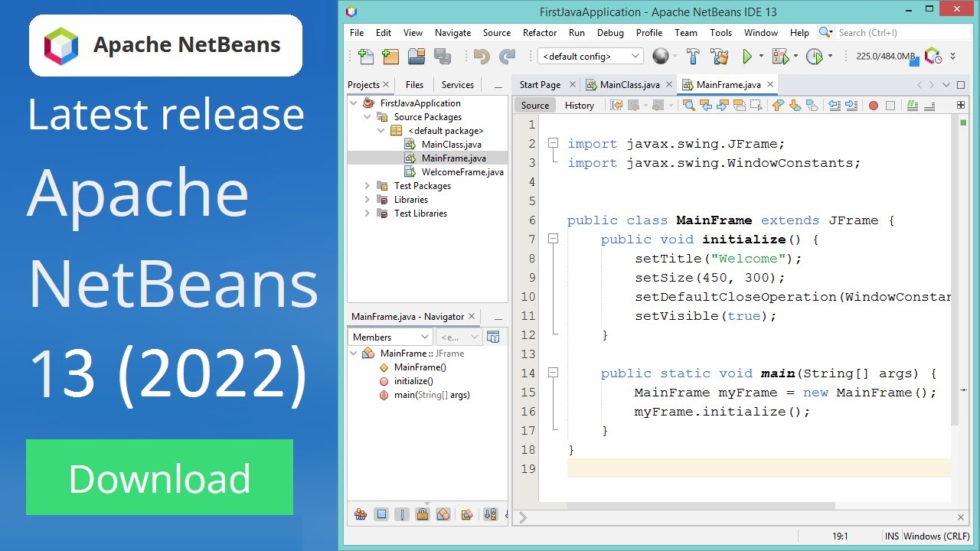
Task: Collapse code fold at line 7
Action: tap(553, 239)
